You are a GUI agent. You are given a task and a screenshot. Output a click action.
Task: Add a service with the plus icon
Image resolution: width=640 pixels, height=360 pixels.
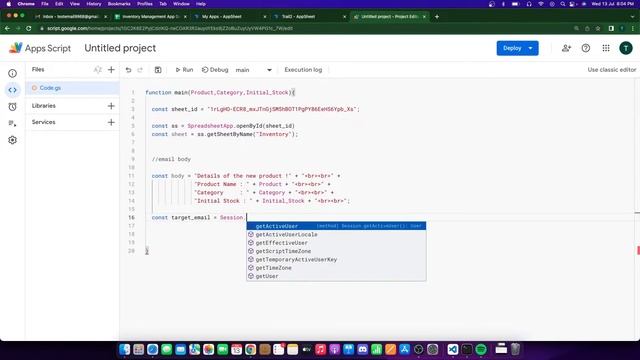pos(111,122)
